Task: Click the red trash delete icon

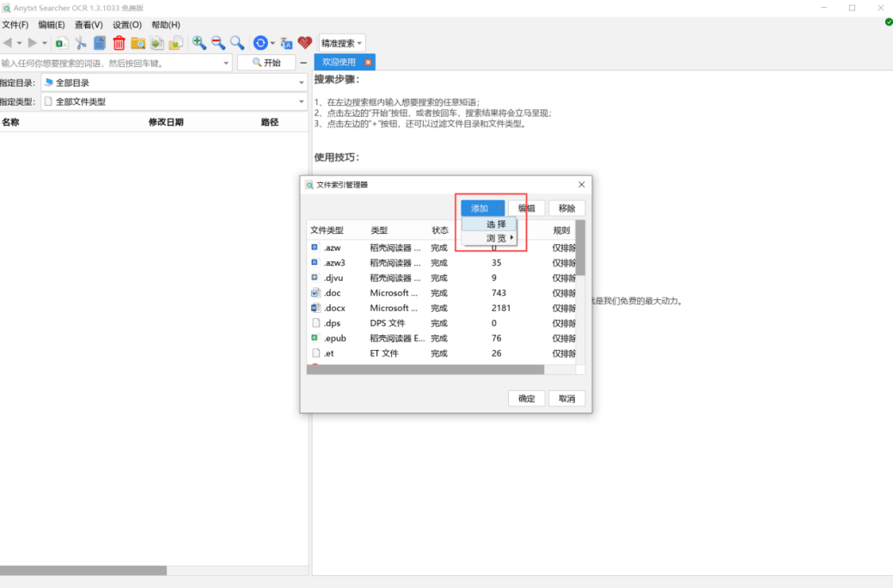Action: [119, 43]
